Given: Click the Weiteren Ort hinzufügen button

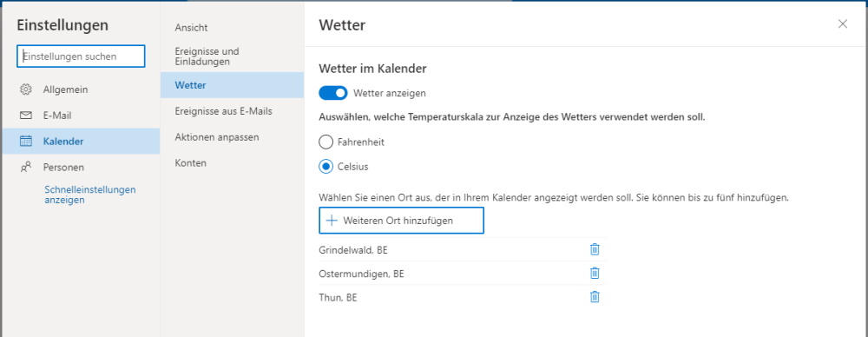Looking at the screenshot, I should (401, 221).
